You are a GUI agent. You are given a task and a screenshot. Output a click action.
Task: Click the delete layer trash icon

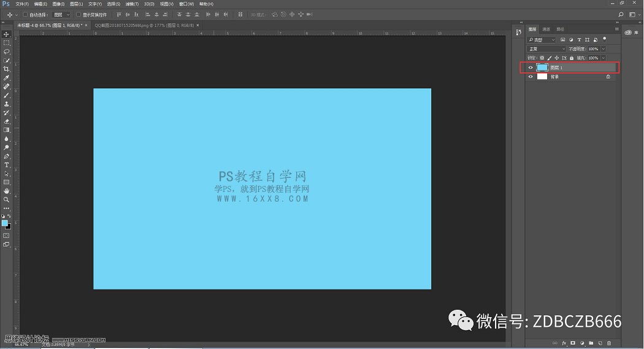click(609, 343)
